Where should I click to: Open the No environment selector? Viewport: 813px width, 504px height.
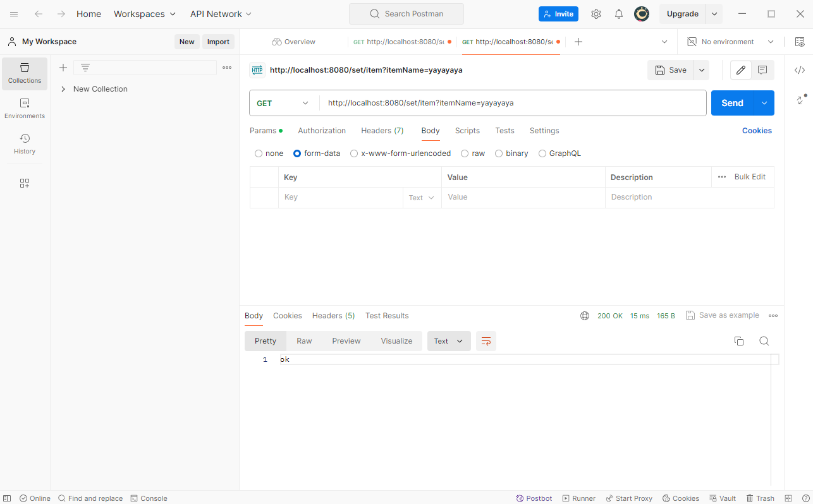[x=730, y=42]
